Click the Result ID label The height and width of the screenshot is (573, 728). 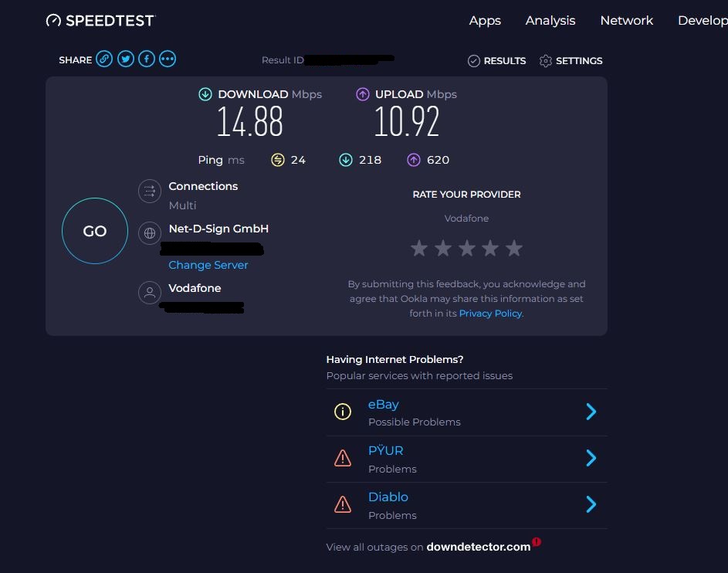(x=283, y=60)
